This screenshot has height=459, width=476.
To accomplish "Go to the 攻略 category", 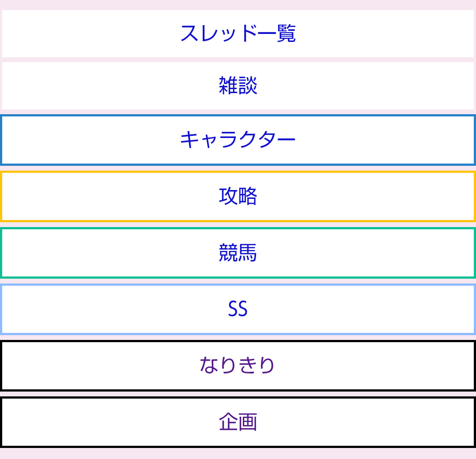I will pyautogui.click(x=238, y=196).
